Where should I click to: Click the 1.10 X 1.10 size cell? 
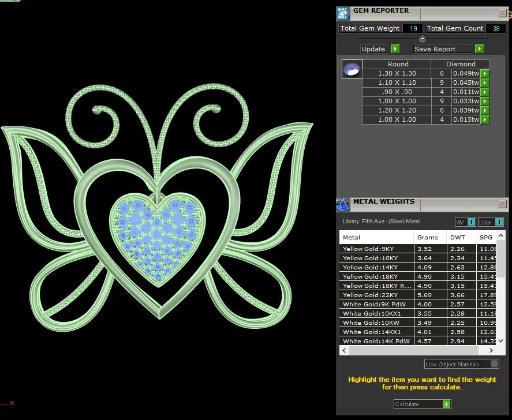pos(397,82)
